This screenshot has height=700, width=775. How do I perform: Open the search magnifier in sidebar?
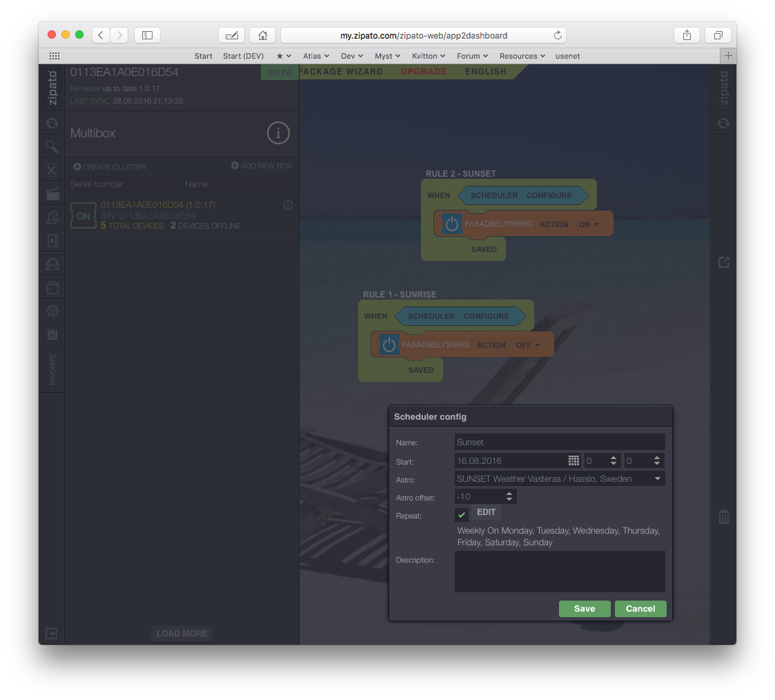point(52,146)
